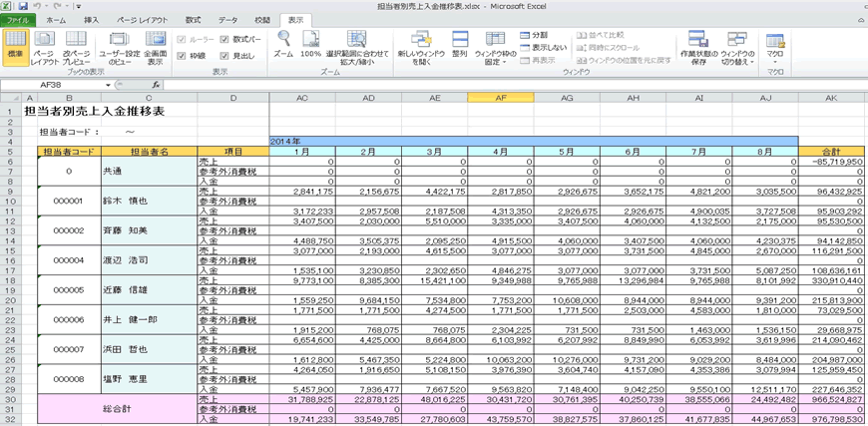Open the ファイル file tab
The width and height of the screenshot is (868, 426).
tap(18, 20)
